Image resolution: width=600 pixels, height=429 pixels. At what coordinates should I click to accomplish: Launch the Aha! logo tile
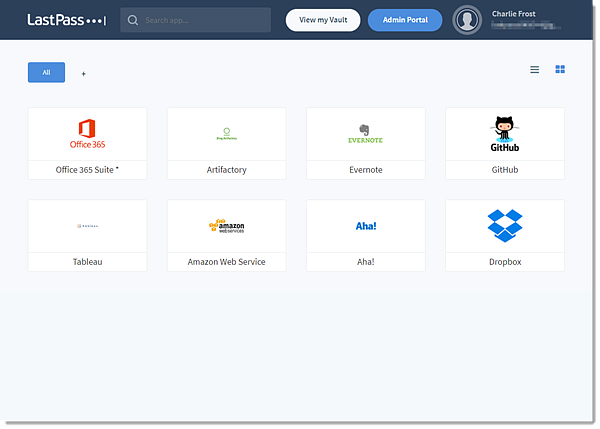(365, 226)
